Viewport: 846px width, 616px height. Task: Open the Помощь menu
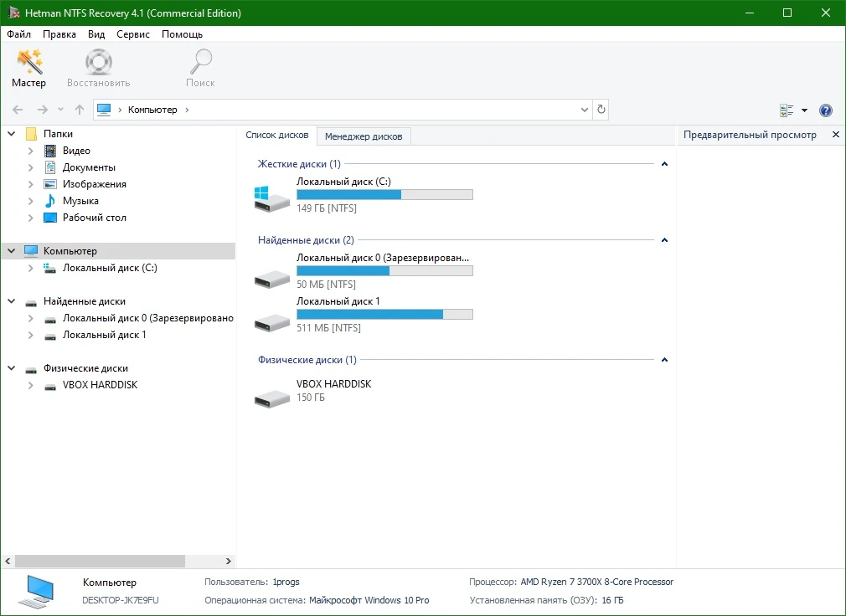click(x=183, y=34)
